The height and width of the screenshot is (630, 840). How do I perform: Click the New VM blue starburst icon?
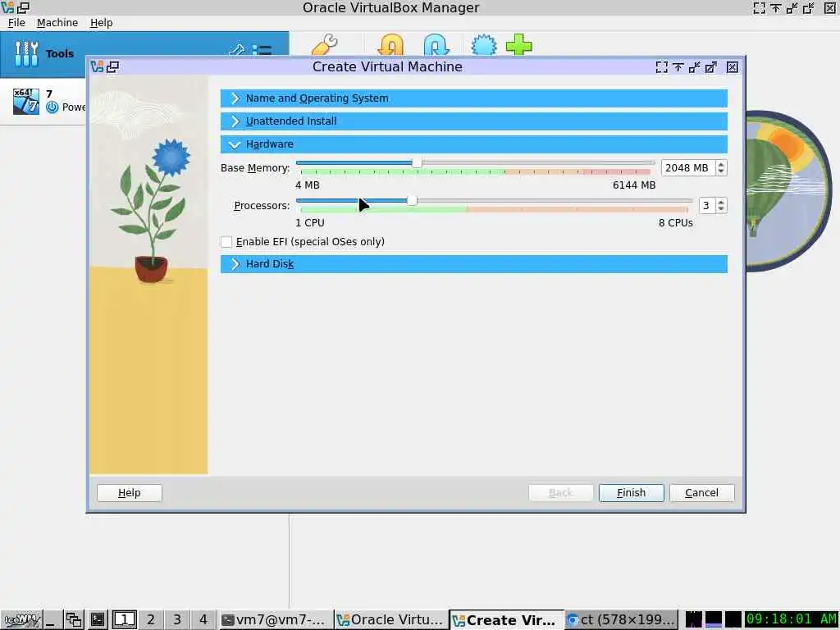484,45
